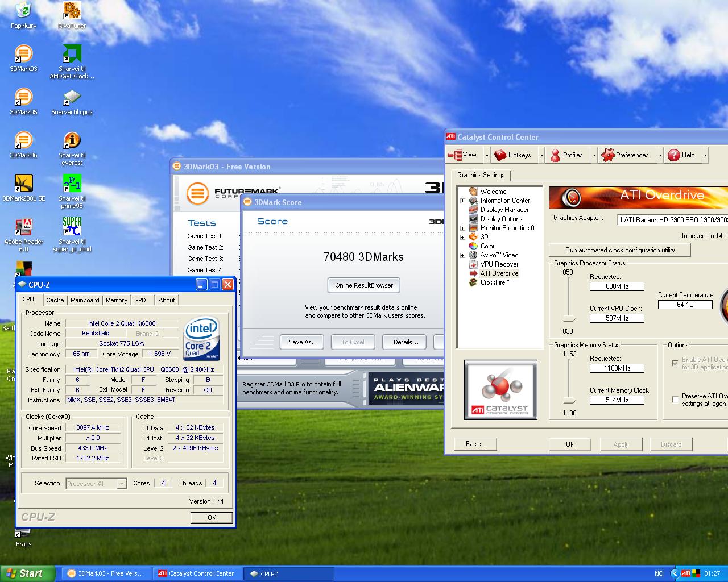Expand the 3D tree node
Image resolution: width=728 pixels, height=582 pixels.
(462, 237)
